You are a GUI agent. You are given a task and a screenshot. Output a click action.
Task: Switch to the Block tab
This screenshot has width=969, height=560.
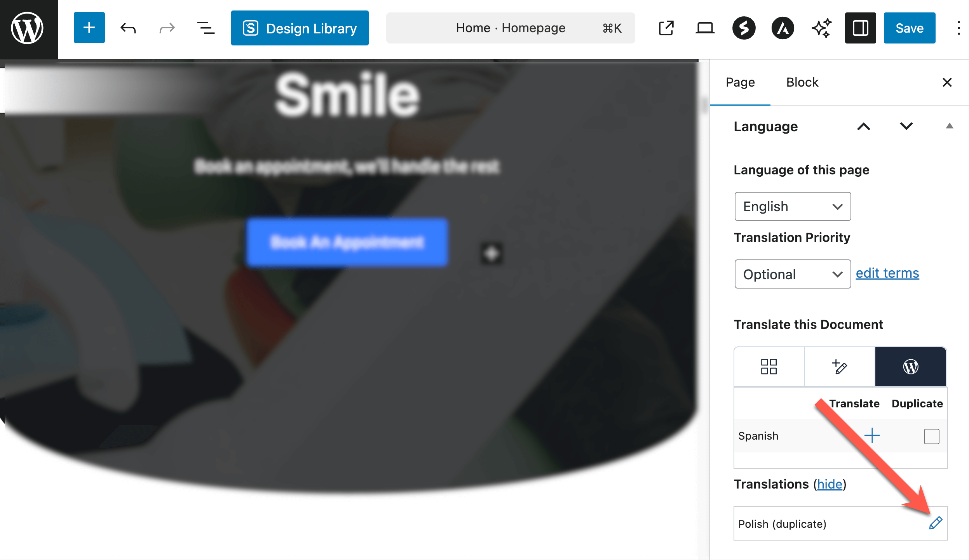tap(802, 82)
